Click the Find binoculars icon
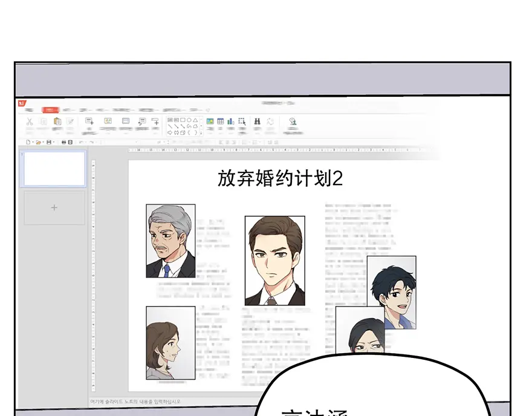 pos(257,122)
